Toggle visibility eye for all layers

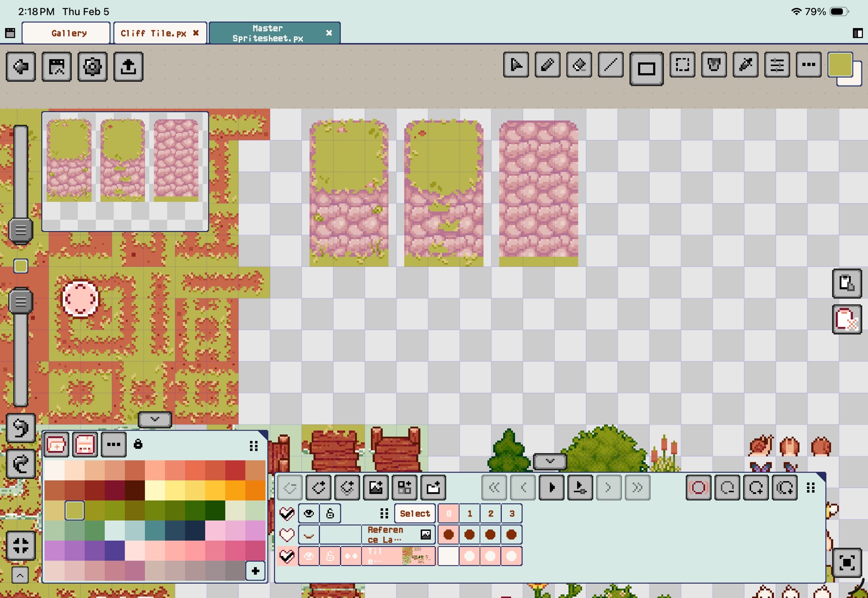coord(309,514)
